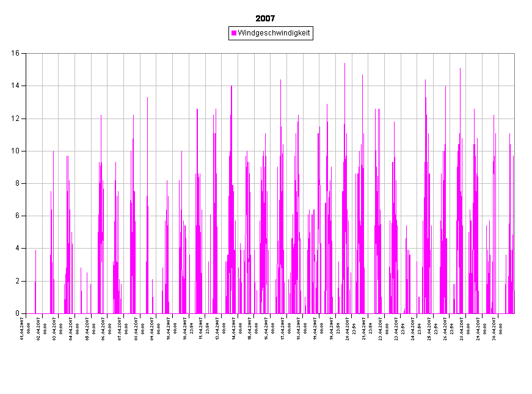This screenshot has height=394, width=532.
Task: Click the empty white gap before the first spike
Action: click(x=31, y=183)
